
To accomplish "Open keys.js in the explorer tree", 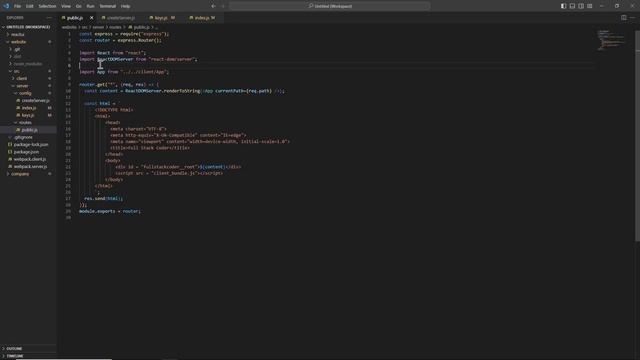I will click(29, 115).
